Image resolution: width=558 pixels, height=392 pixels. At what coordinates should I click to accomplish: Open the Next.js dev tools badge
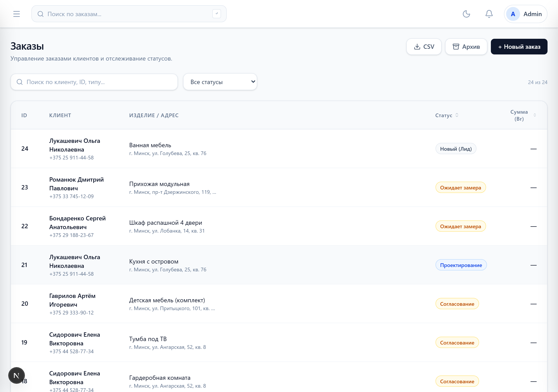(17, 375)
